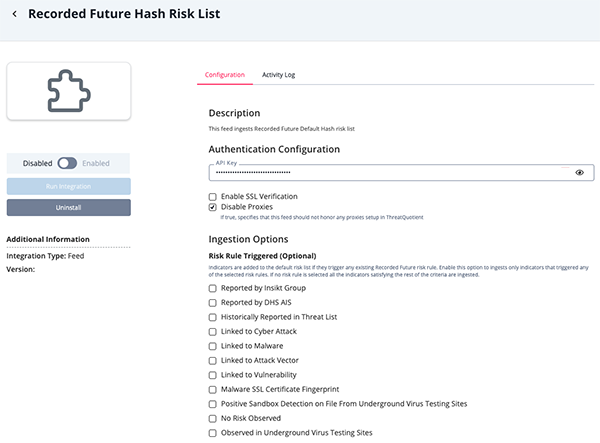Enable SSL Verification checkbox
The height and width of the screenshot is (443, 600).
213,196
